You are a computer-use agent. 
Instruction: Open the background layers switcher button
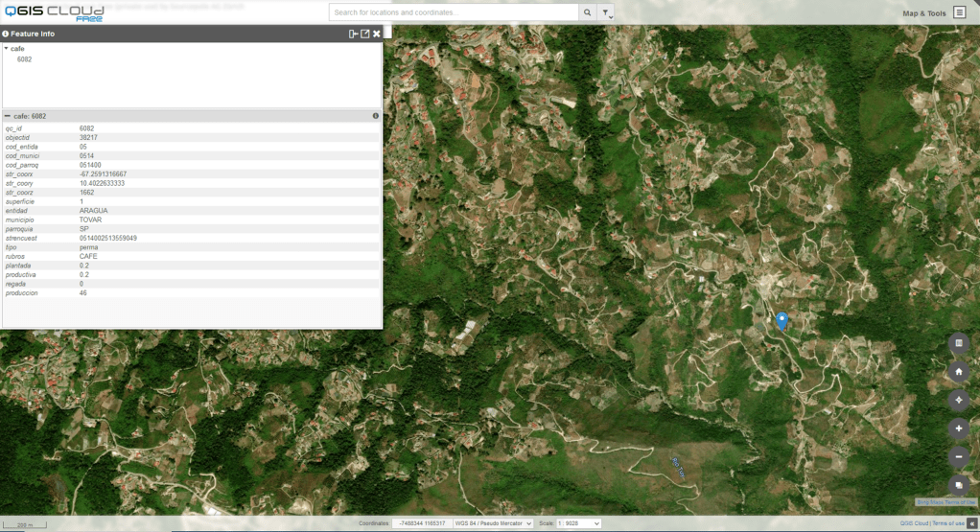958,485
